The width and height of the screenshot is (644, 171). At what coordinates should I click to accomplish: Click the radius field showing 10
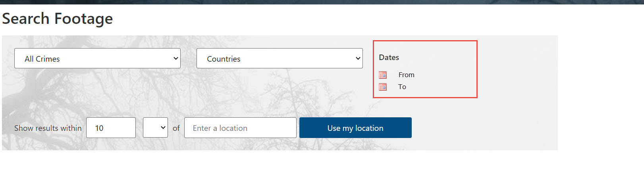pos(111,128)
